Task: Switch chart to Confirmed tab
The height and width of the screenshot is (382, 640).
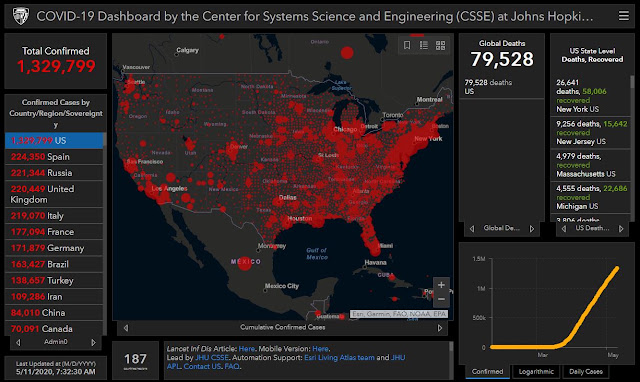Action: [x=487, y=371]
